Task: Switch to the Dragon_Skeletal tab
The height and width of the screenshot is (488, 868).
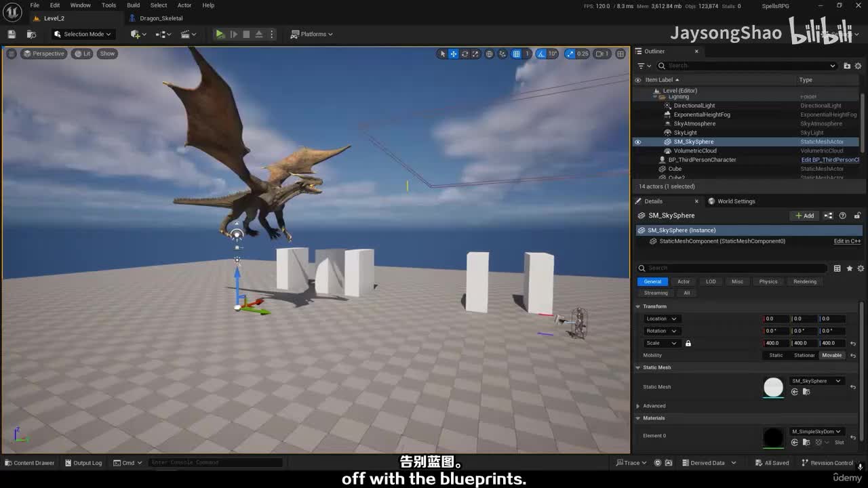Action: pos(156,18)
